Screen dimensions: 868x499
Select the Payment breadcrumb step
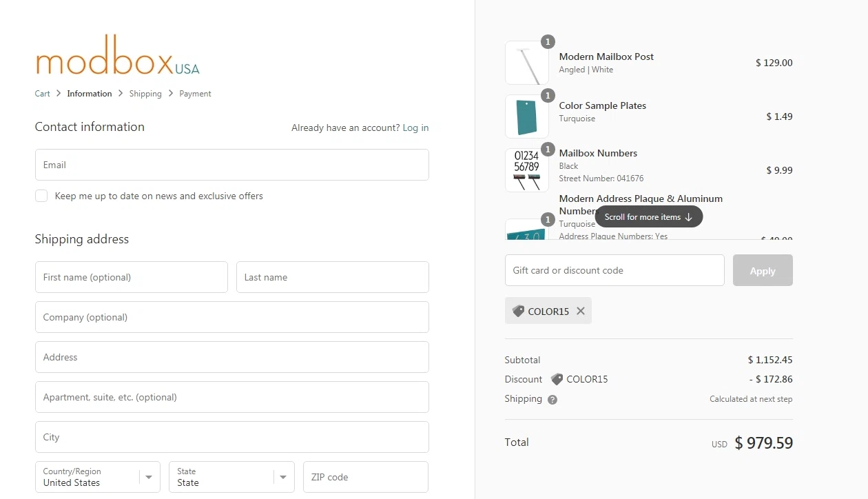pyautogui.click(x=195, y=94)
